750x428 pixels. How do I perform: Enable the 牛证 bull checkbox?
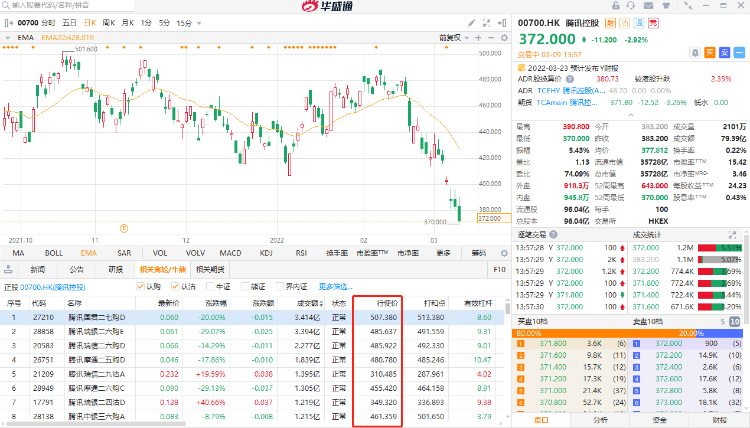210,286
